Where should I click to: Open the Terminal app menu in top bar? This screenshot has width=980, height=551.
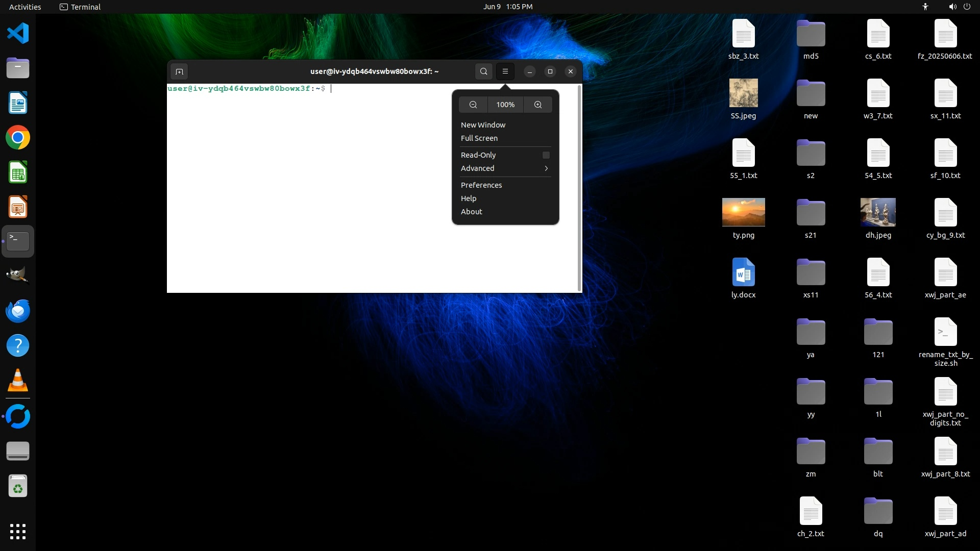click(80, 7)
